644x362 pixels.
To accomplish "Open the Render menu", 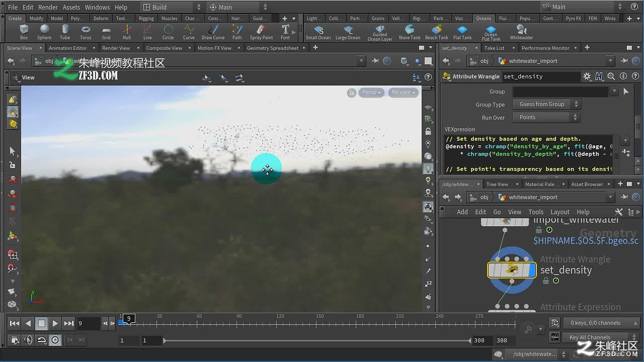I will 48,7.
